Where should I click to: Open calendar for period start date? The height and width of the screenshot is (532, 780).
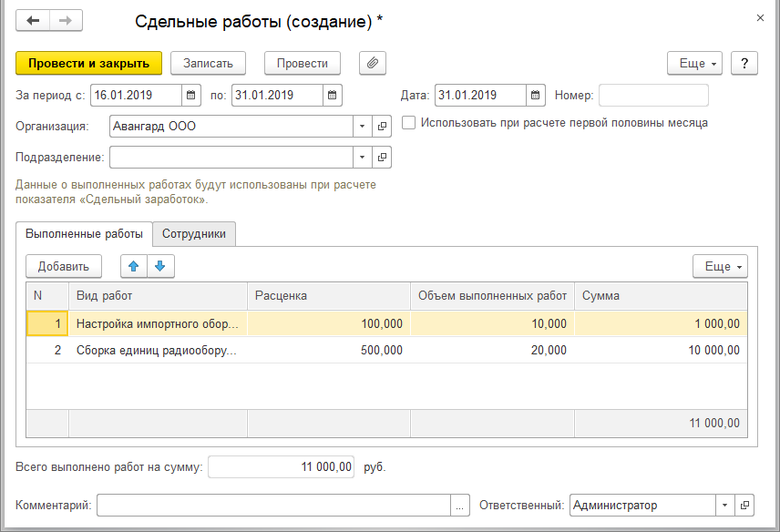(191, 95)
